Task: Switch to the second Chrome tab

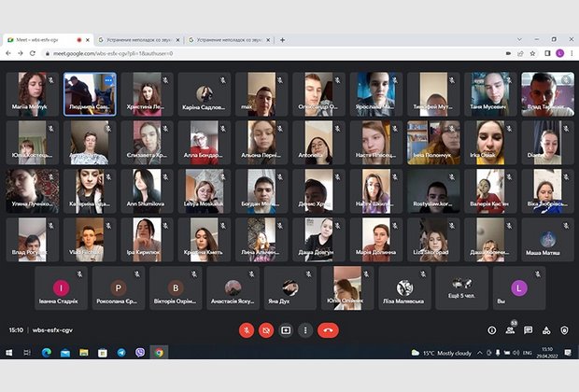Action: click(x=135, y=40)
